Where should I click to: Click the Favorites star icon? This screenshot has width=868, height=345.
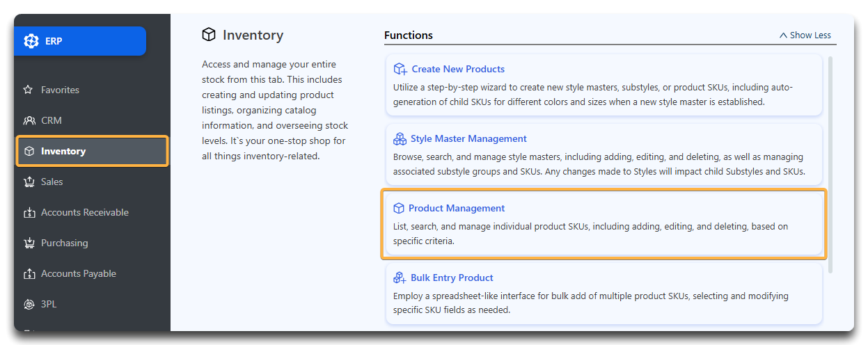point(29,90)
